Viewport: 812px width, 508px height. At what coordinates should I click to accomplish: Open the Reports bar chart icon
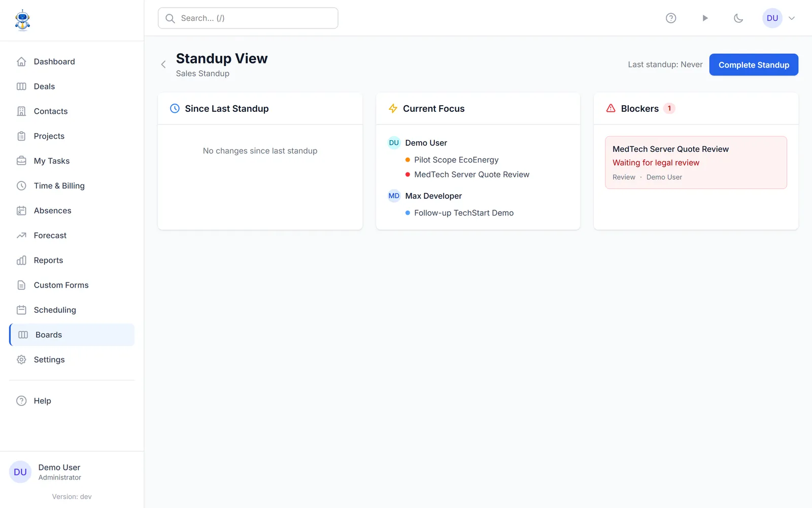coord(21,261)
